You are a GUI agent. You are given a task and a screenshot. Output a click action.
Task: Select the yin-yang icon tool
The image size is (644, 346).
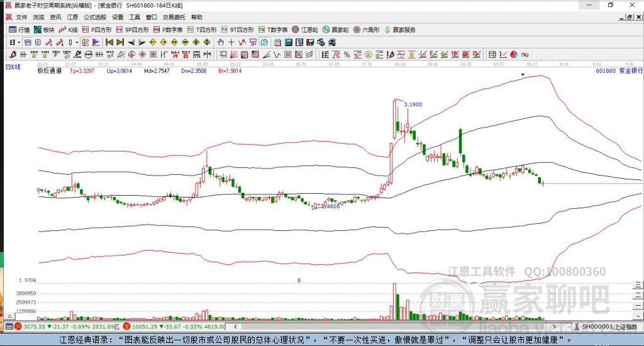[514, 54]
